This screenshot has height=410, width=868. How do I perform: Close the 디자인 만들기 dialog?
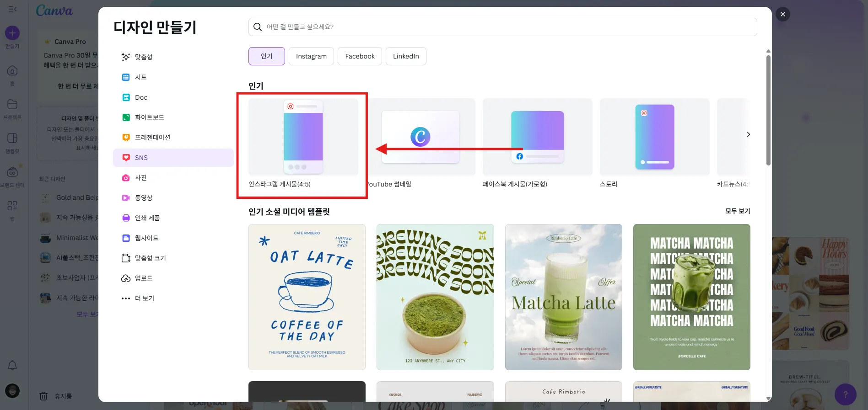[x=783, y=14]
